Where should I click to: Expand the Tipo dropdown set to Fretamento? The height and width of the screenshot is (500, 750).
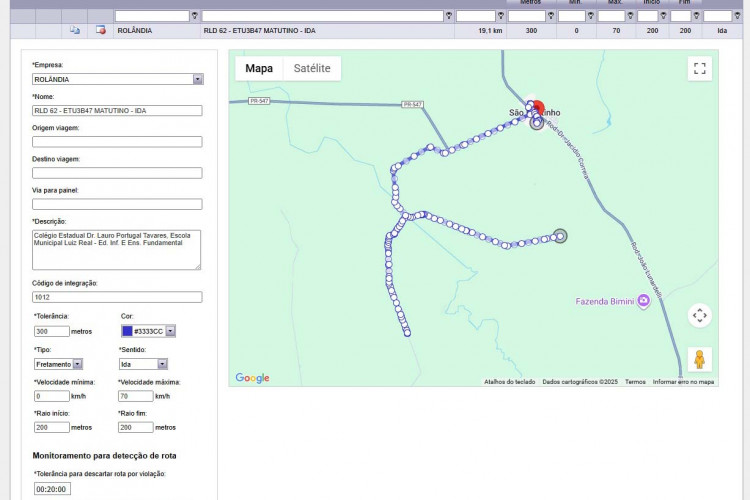point(58,364)
